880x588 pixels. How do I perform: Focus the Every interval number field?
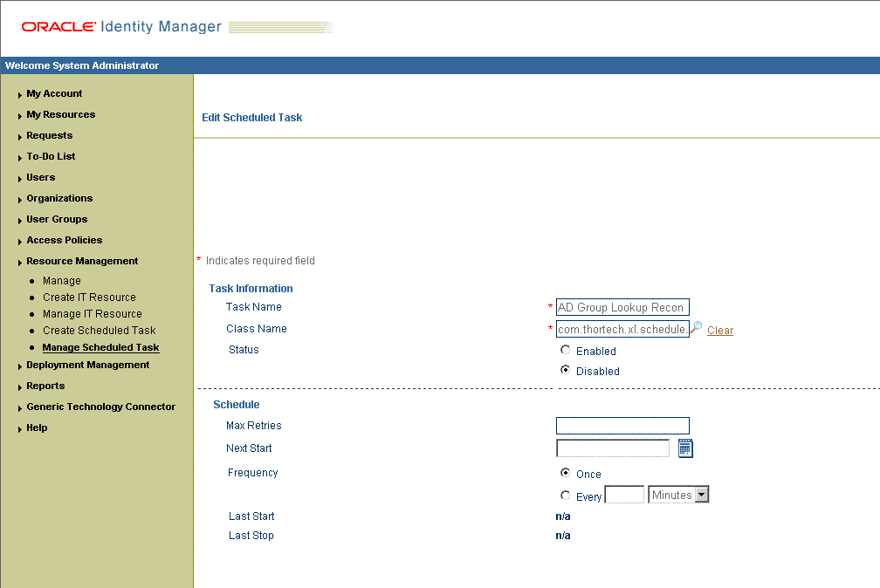(624, 495)
